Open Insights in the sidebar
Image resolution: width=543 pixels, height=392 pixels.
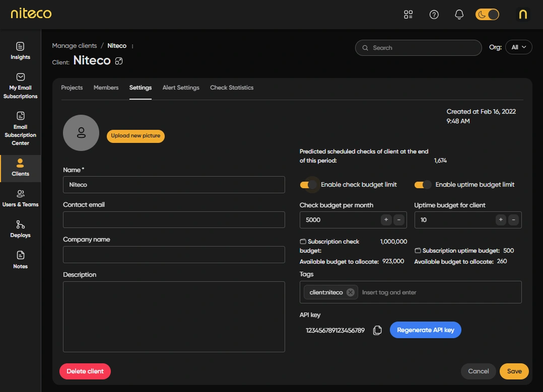(x=21, y=51)
